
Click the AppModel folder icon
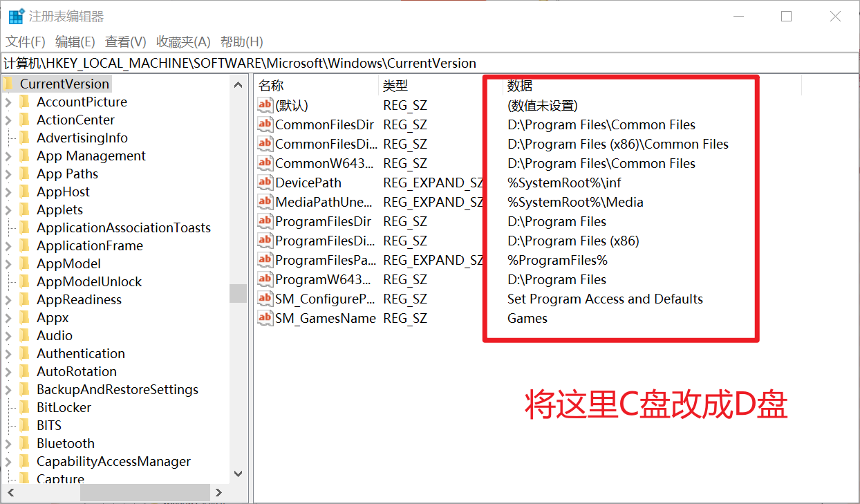tap(25, 263)
